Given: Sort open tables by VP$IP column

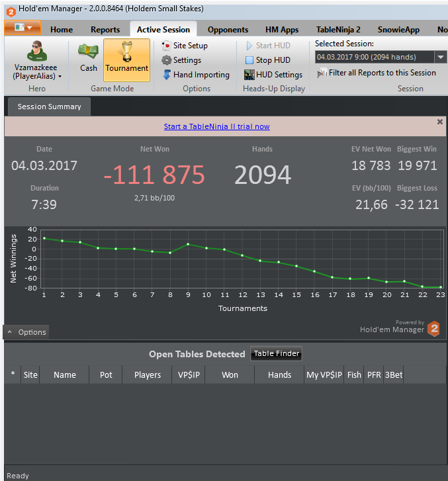Looking at the screenshot, I should tap(189, 374).
